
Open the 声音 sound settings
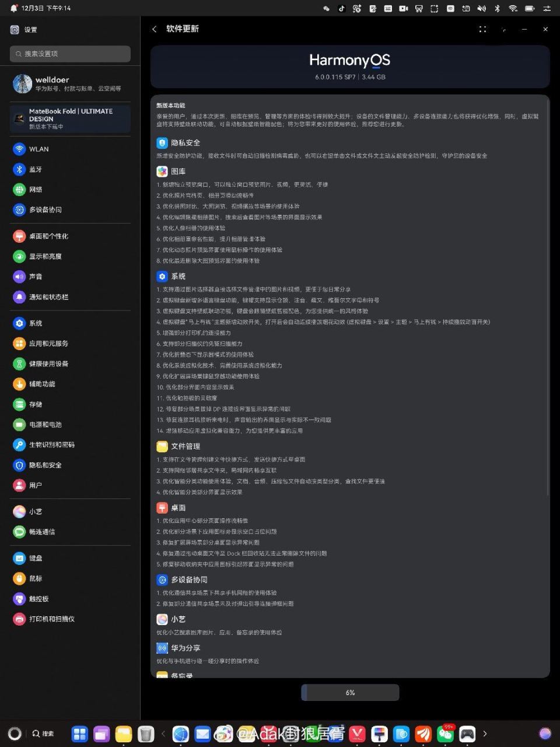coord(70,277)
